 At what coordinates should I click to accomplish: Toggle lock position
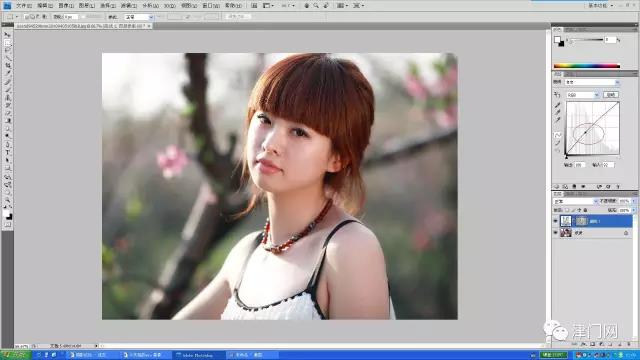(580, 210)
